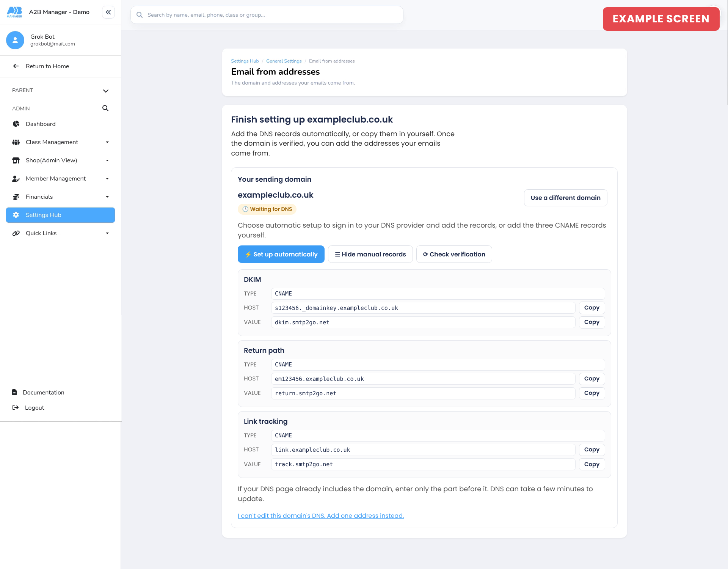Expand the Financials submenu arrow
This screenshot has width=728, height=569.
click(x=107, y=197)
